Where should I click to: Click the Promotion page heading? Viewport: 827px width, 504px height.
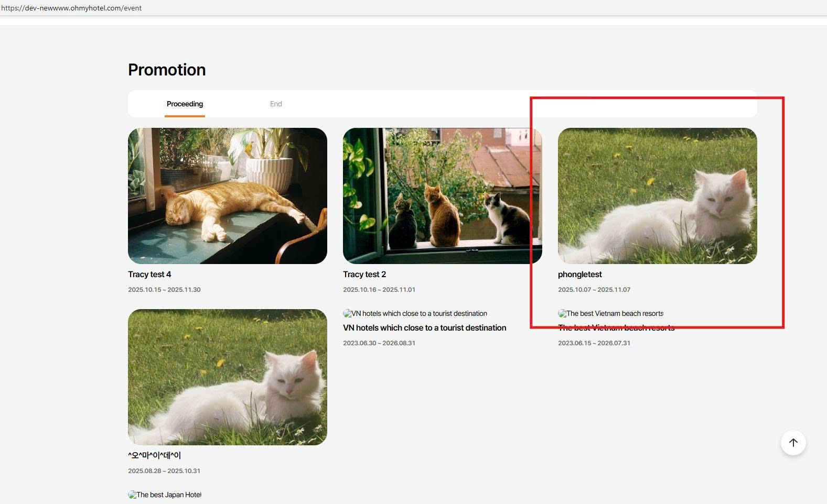pyautogui.click(x=167, y=70)
